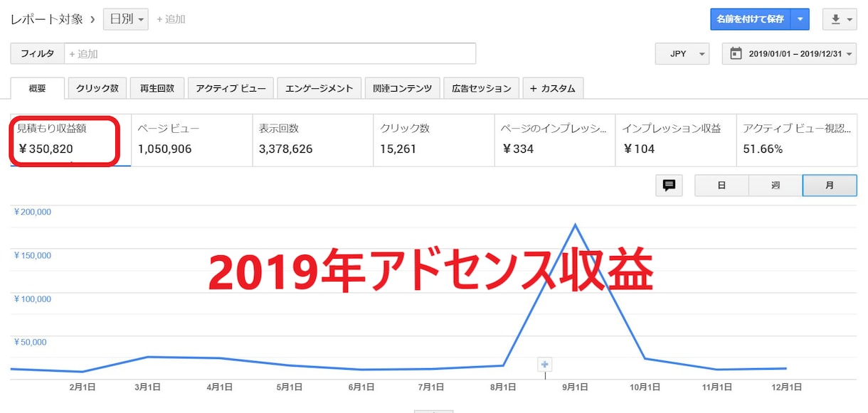Click the plus marker on the chart axis

pos(545,365)
